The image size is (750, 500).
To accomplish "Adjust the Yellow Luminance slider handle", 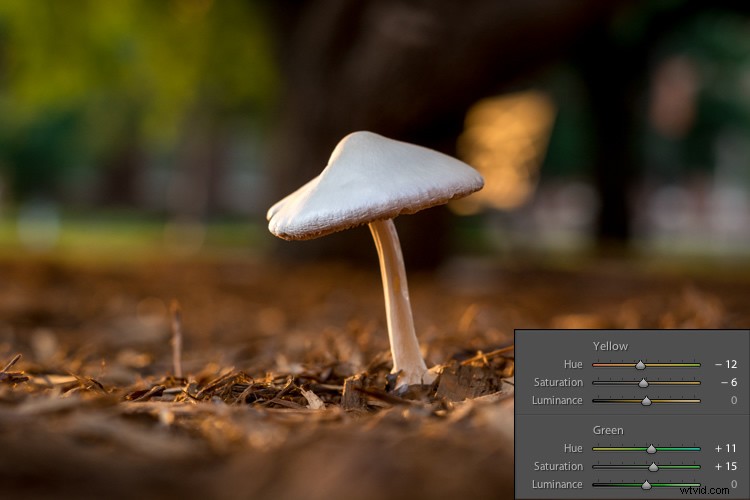I will [646, 401].
